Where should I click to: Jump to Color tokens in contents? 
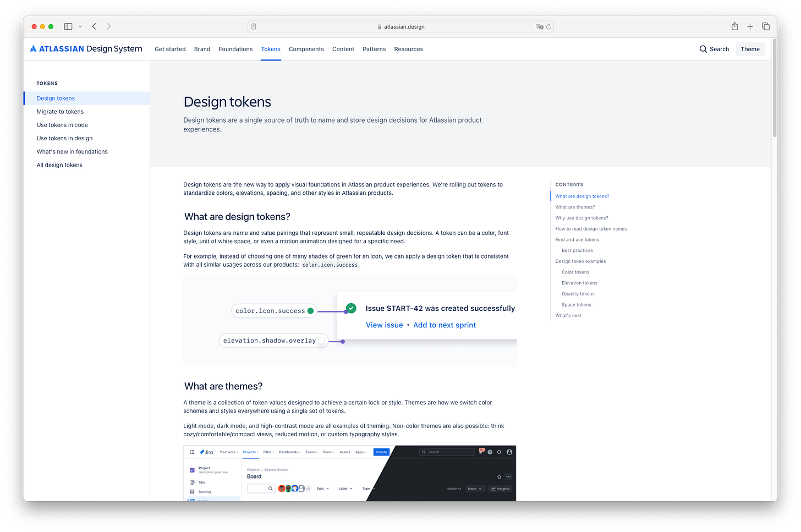click(x=575, y=272)
